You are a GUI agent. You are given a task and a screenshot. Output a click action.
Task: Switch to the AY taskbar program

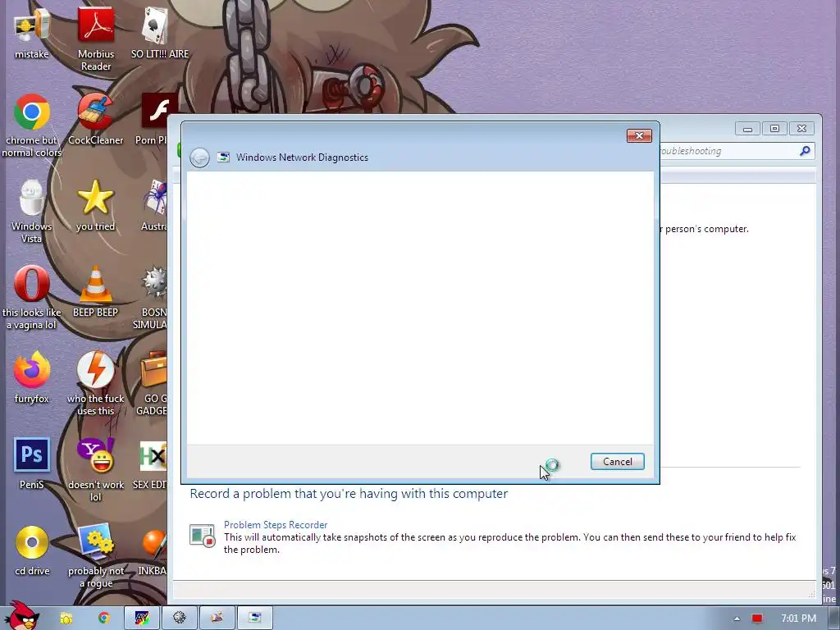coord(141,619)
